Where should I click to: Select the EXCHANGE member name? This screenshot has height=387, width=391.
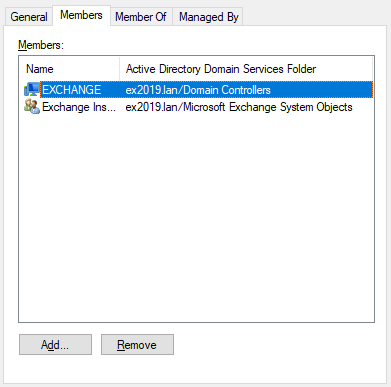[72, 90]
